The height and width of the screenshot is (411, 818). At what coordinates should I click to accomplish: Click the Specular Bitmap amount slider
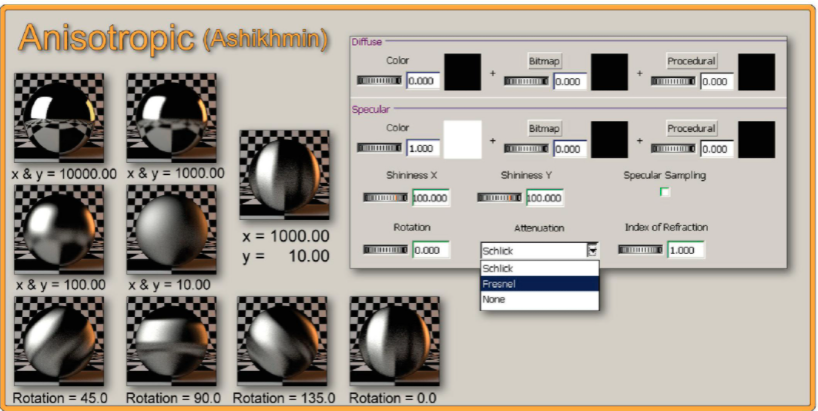(526, 148)
